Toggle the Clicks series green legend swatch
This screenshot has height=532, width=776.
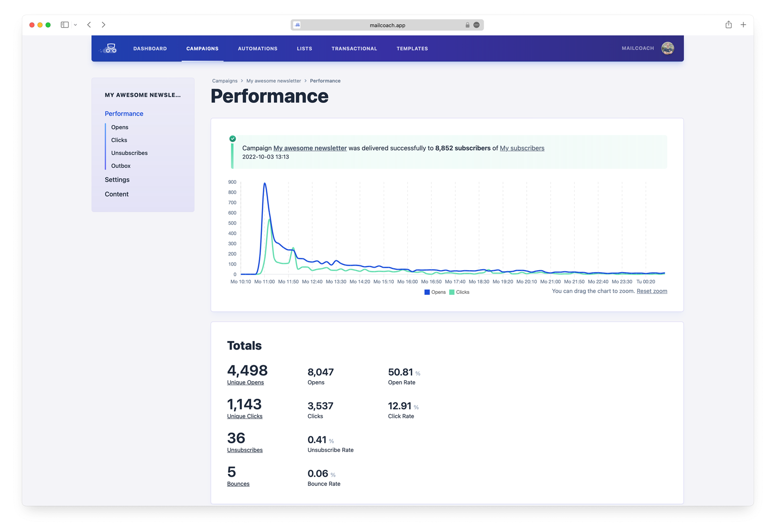(452, 292)
